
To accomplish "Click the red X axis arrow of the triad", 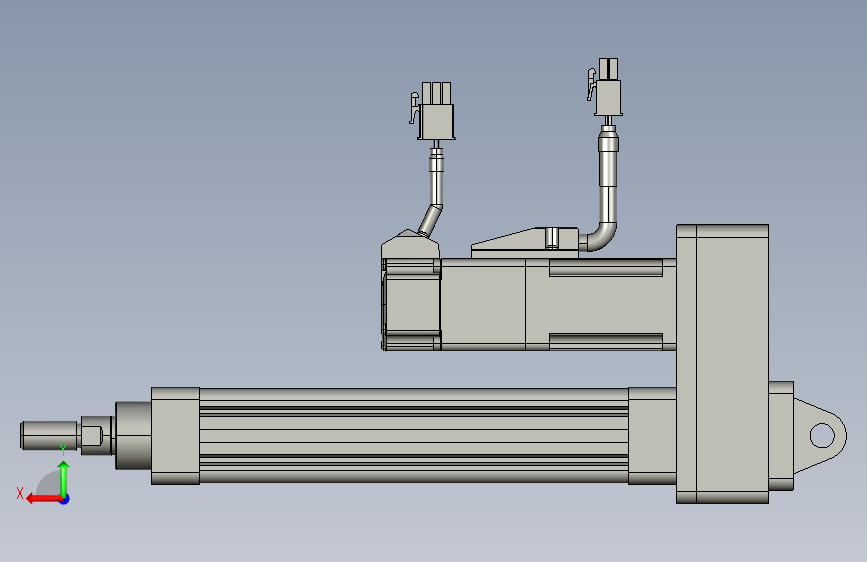I will click(44, 499).
